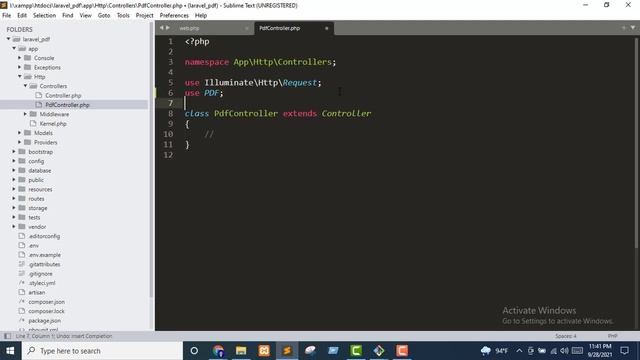The height and width of the screenshot is (360, 640).
Task: Open the View menu
Action: [85, 16]
